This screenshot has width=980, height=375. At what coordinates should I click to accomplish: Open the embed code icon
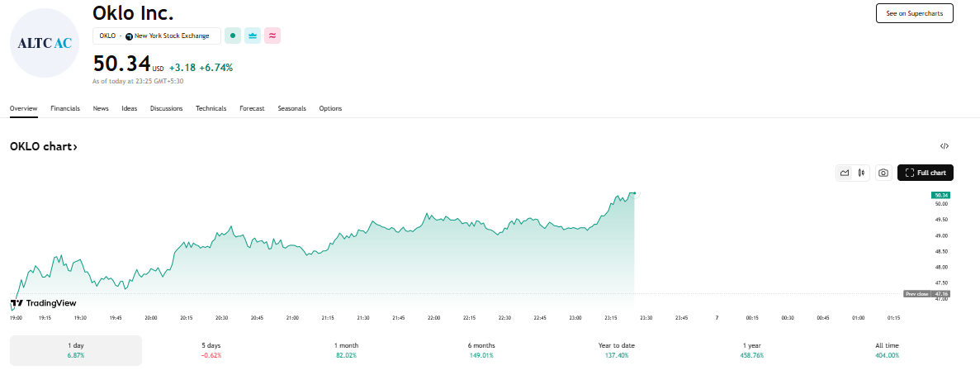click(x=944, y=146)
